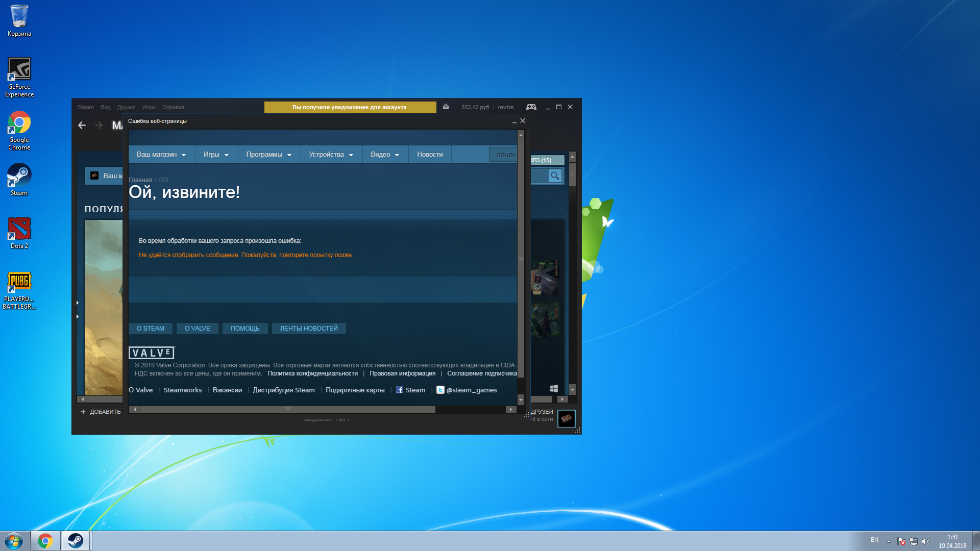Click the Steam desktop shortcut

click(19, 179)
